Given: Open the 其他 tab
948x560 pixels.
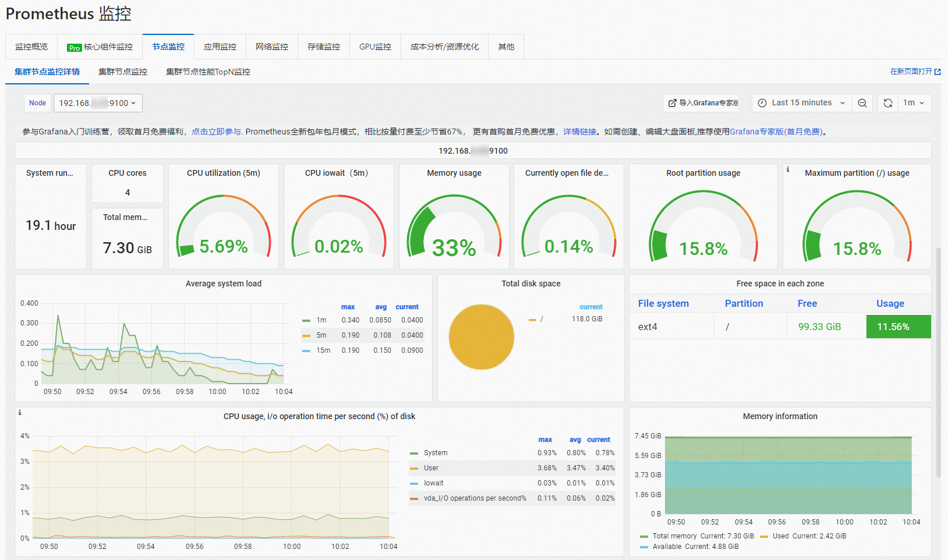Looking at the screenshot, I should 506,47.
